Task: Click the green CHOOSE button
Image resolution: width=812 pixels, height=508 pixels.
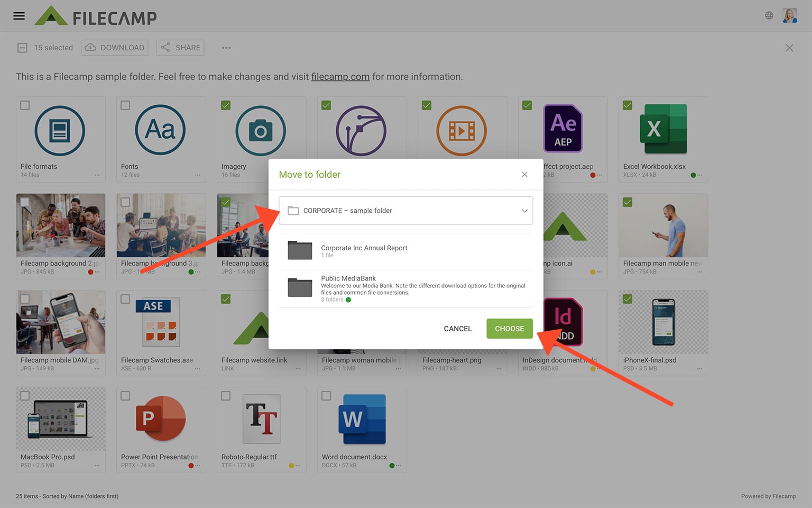Action: pos(510,329)
